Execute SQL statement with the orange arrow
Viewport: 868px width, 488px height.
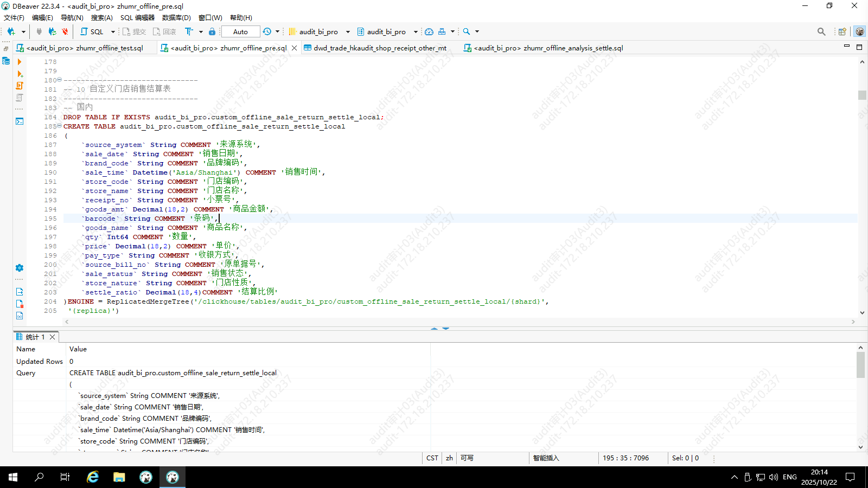20,62
